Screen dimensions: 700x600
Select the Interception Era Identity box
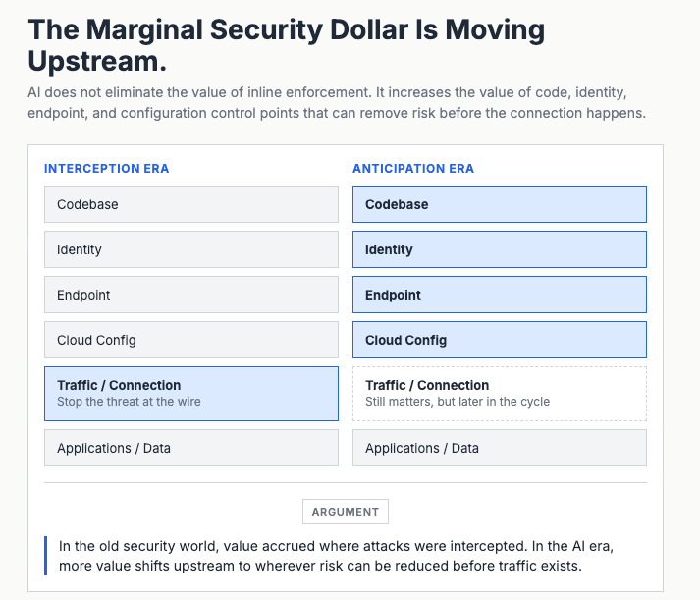(x=191, y=249)
